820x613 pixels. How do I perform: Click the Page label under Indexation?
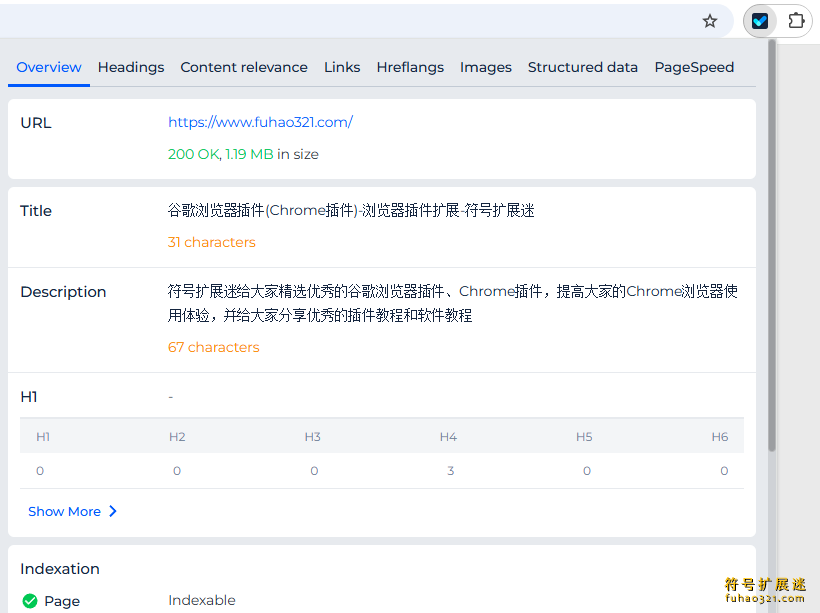[x=62, y=601]
